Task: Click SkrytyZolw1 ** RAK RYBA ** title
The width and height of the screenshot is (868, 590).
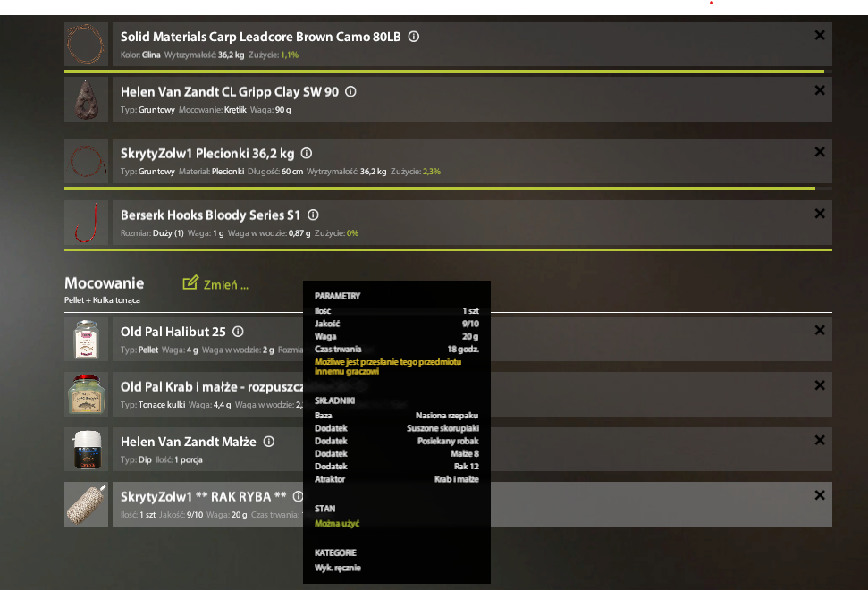Action: click(204, 497)
